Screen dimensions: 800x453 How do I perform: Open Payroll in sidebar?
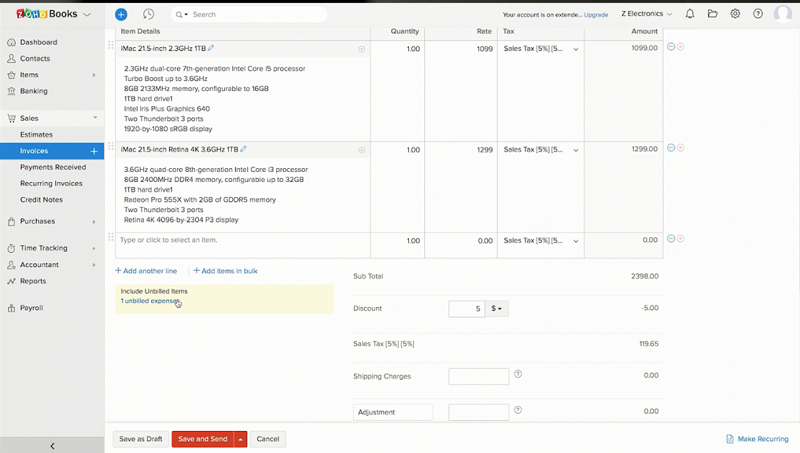point(31,308)
